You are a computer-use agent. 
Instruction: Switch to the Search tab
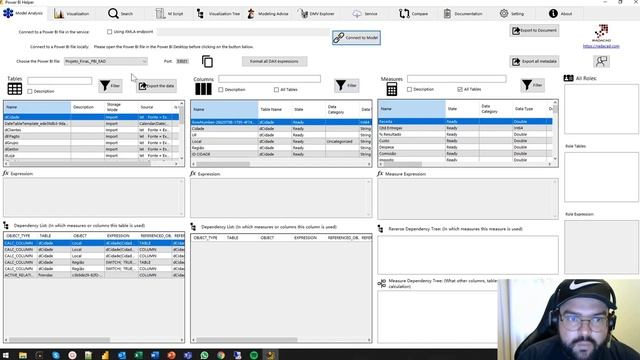120,13
